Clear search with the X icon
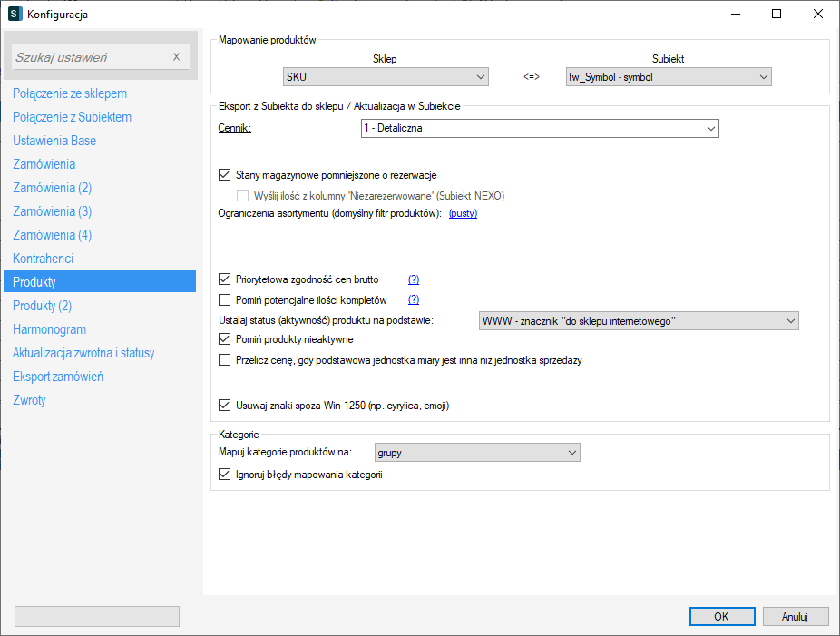The height and width of the screenshot is (636, 840). pyautogui.click(x=176, y=57)
